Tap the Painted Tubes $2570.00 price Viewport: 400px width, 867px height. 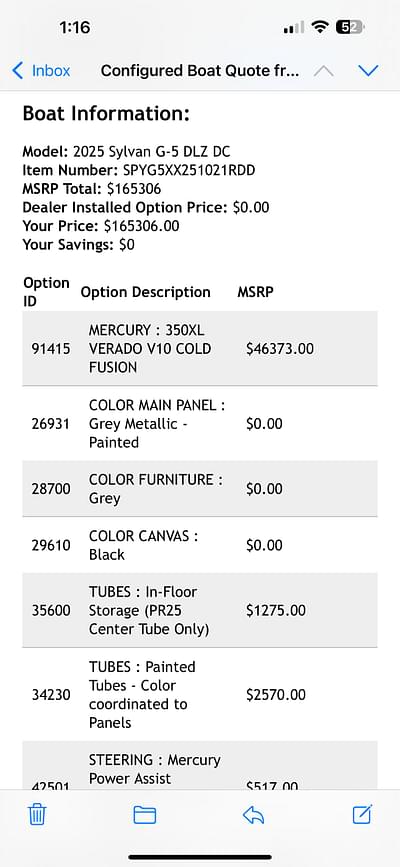[x=276, y=694]
